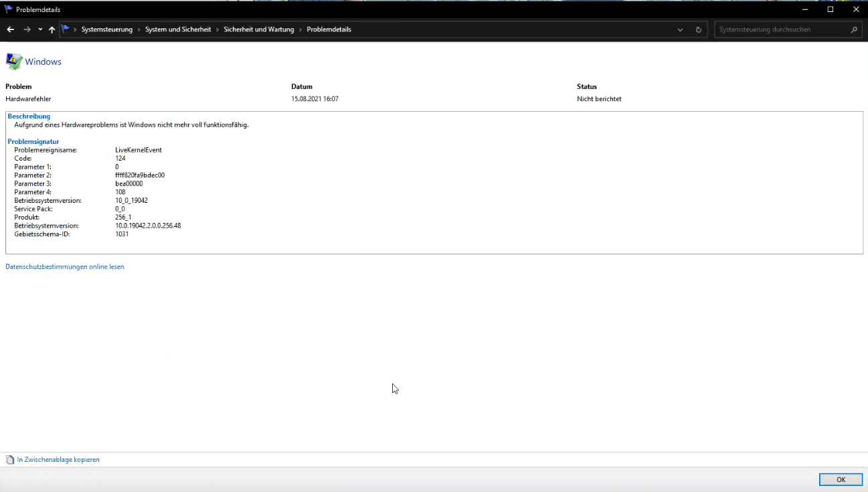The height and width of the screenshot is (492, 868).
Task: Open address bar history dropdown
Action: (681, 29)
